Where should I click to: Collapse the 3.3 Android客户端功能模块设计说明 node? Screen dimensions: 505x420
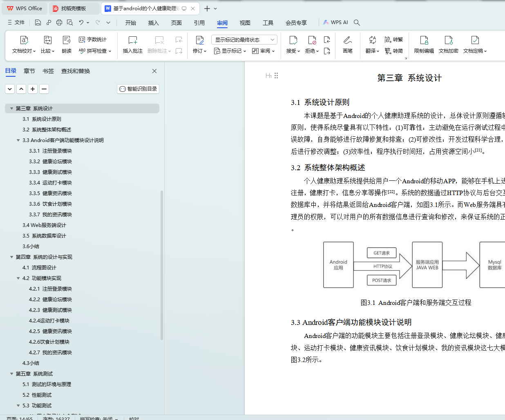(18, 140)
